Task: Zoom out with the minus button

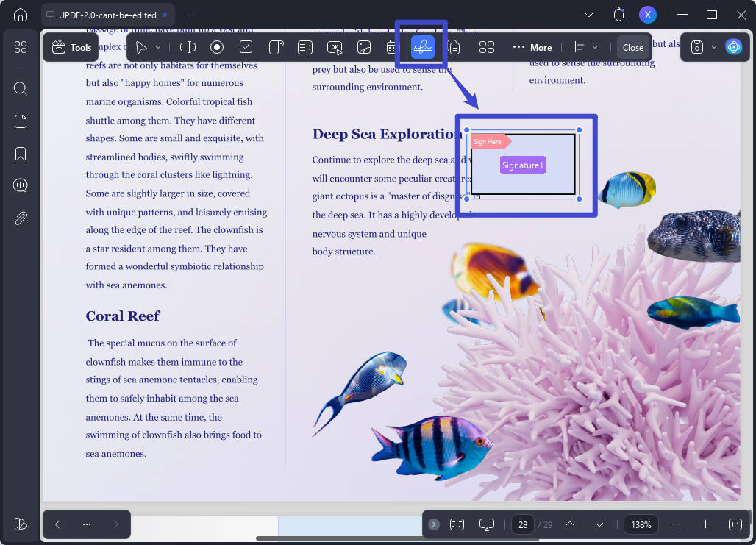Action: coord(676,524)
